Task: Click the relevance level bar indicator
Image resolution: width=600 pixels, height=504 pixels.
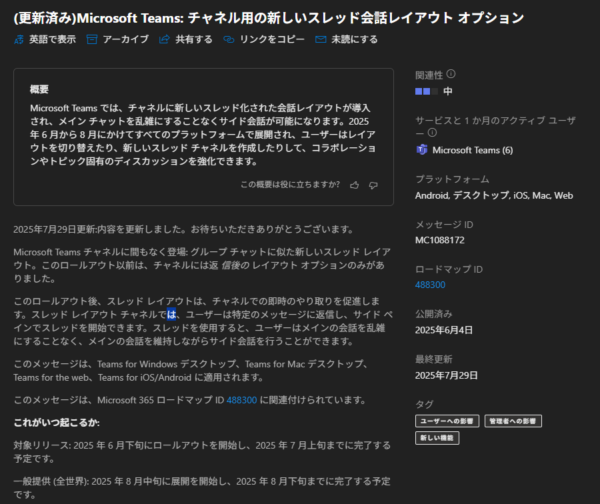Action: [427, 91]
